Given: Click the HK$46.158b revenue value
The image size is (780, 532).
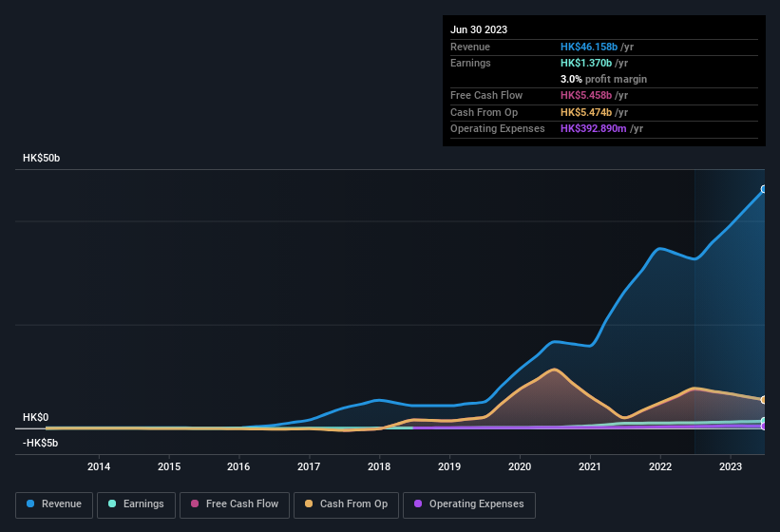Looking at the screenshot, I should point(589,47).
